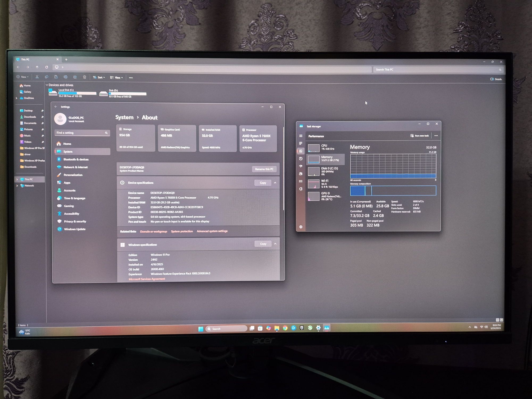Click the back arrow in Settings window

coord(56,107)
